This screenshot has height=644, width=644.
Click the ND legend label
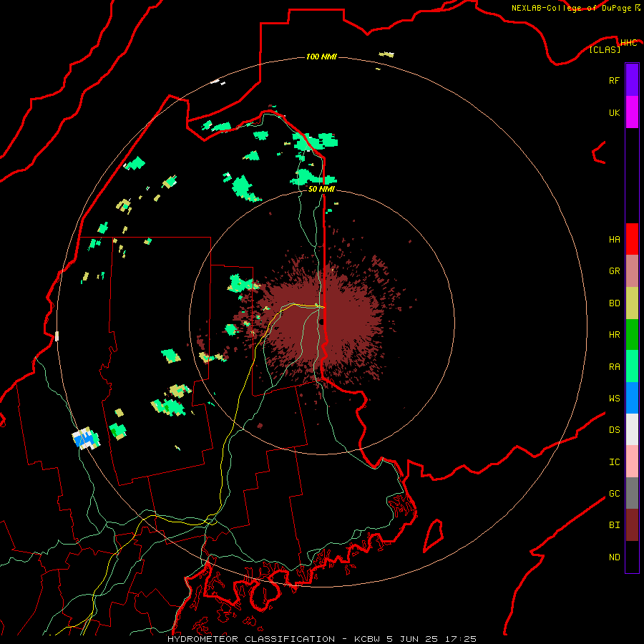click(614, 557)
